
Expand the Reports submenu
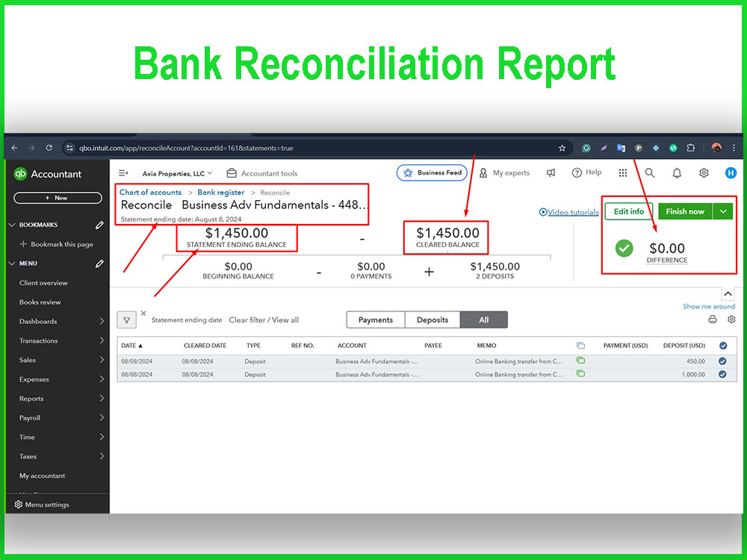102,399
